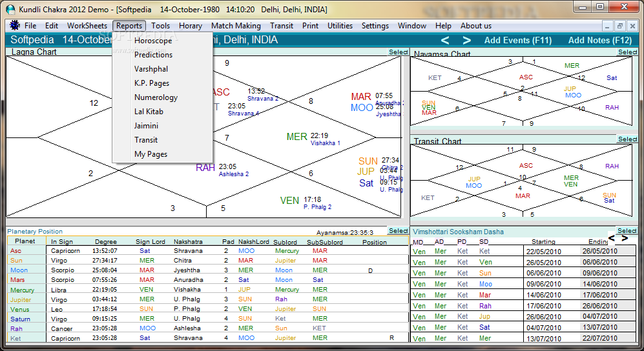
Task: Click Select button on Lagna Chart
Action: (398, 52)
